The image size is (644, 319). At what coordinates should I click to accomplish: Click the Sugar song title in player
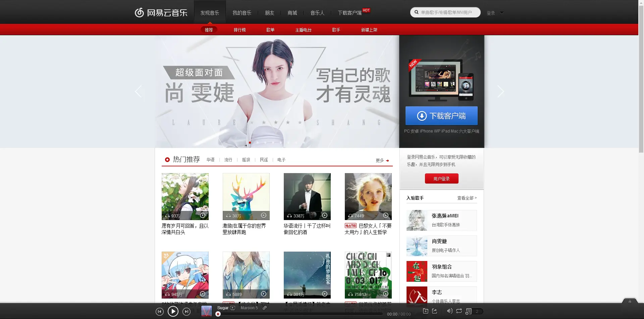tap(223, 308)
